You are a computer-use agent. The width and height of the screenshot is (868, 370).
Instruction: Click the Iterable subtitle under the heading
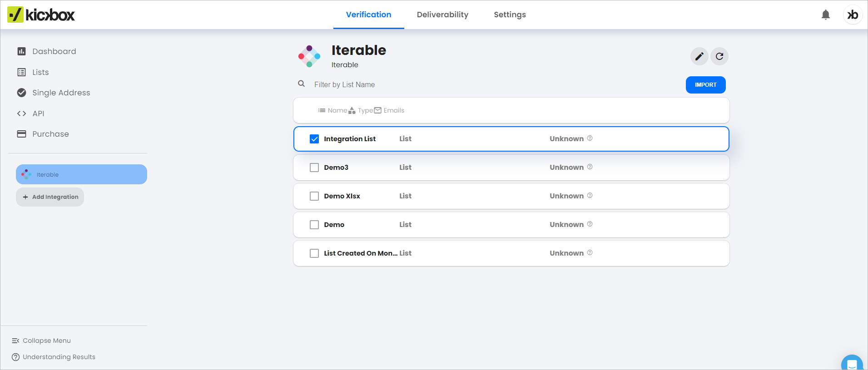coord(345,65)
